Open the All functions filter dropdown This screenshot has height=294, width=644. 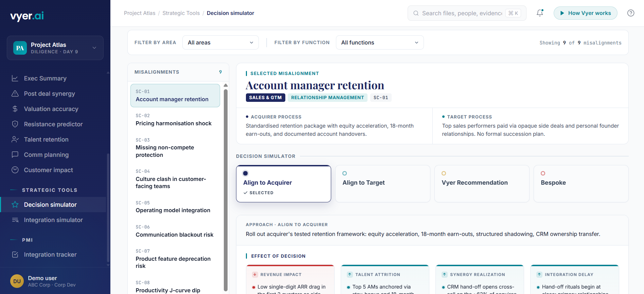tap(380, 42)
